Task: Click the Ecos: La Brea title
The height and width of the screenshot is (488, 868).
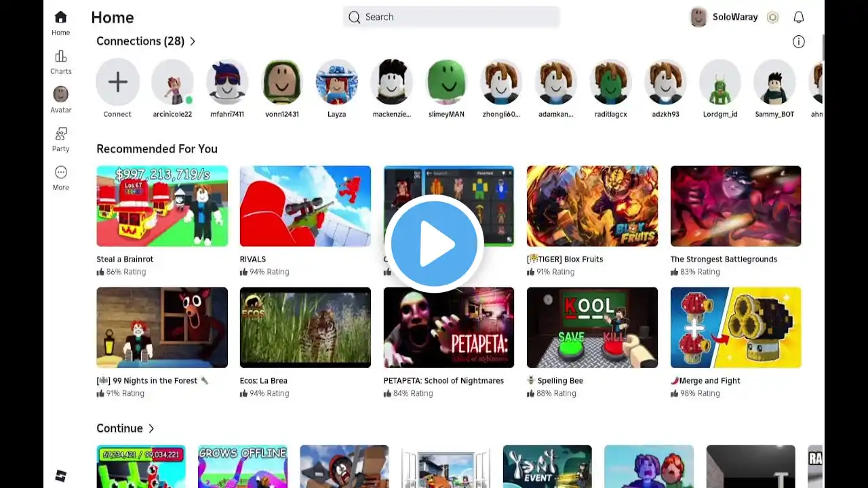Action: pos(264,381)
